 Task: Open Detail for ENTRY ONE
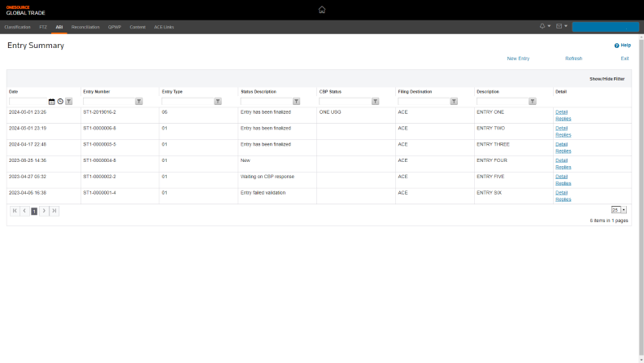561,112
